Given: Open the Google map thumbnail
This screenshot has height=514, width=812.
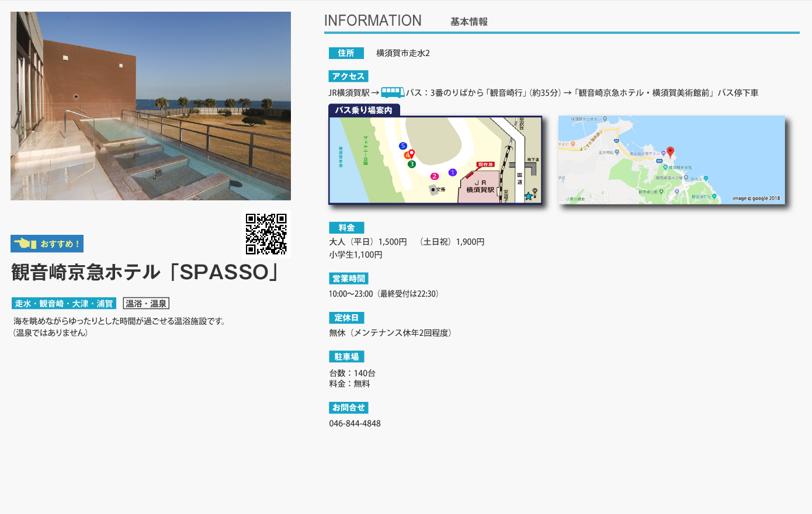Looking at the screenshot, I should 671,159.
